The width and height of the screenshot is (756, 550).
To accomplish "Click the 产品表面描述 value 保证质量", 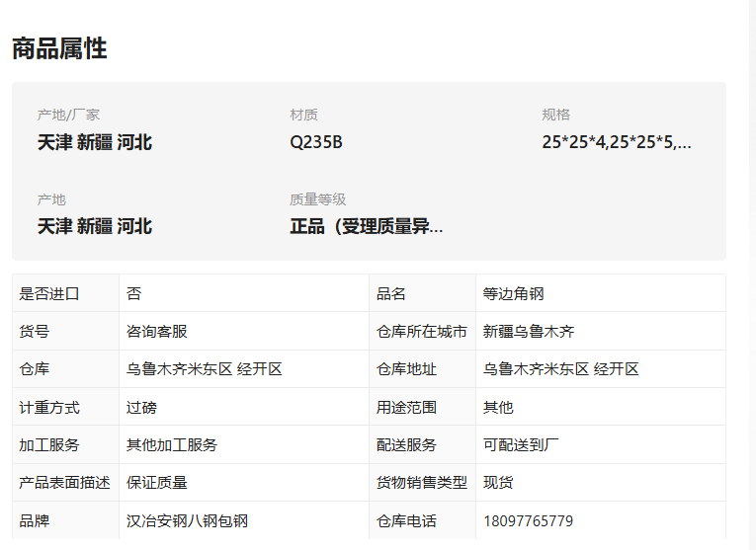I will click(x=157, y=482).
